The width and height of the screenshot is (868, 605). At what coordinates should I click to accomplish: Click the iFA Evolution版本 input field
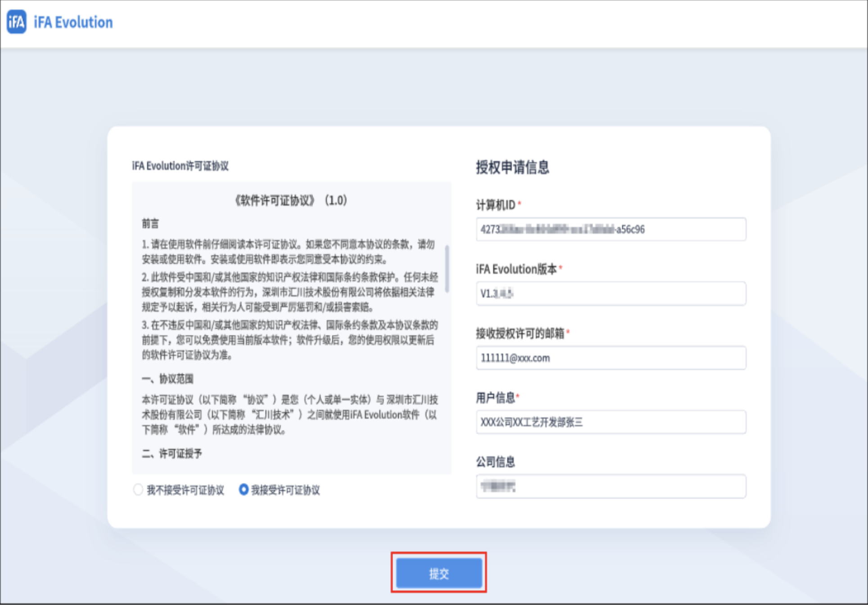(610, 293)
